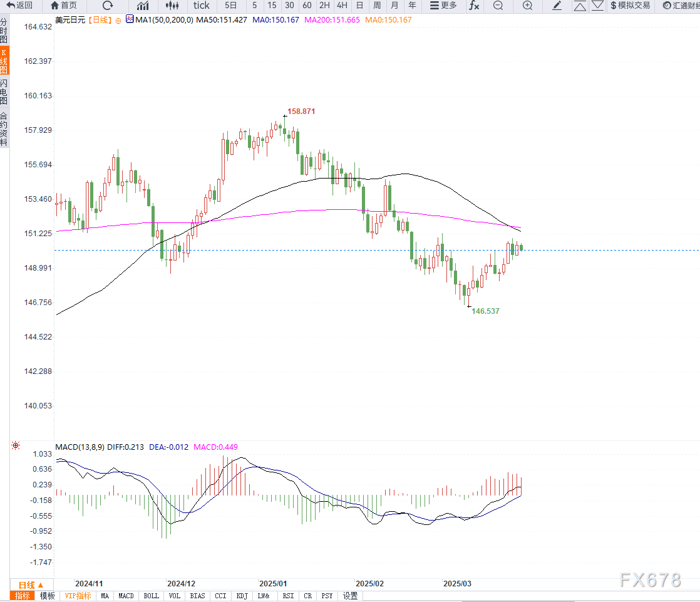
Task: Zoom in the chart
Action: pyautogui.click(x=527, y=6)
